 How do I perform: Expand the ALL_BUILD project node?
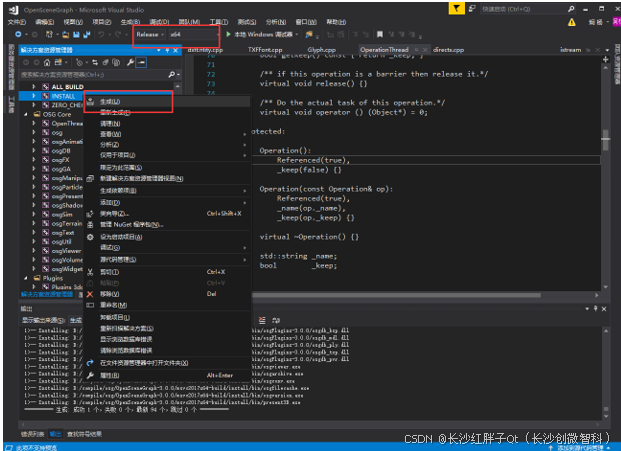point(32,87)
